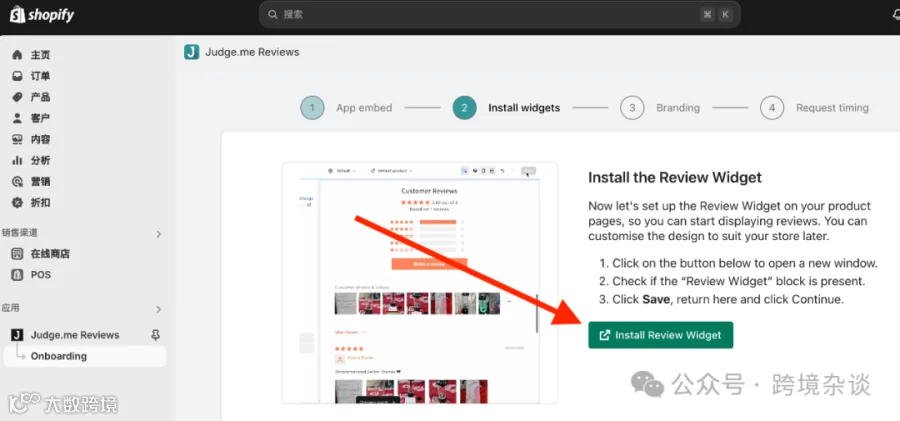The image size is (900, 421).
Task: Click the 客户 person icon
Action: coord(17,118)
